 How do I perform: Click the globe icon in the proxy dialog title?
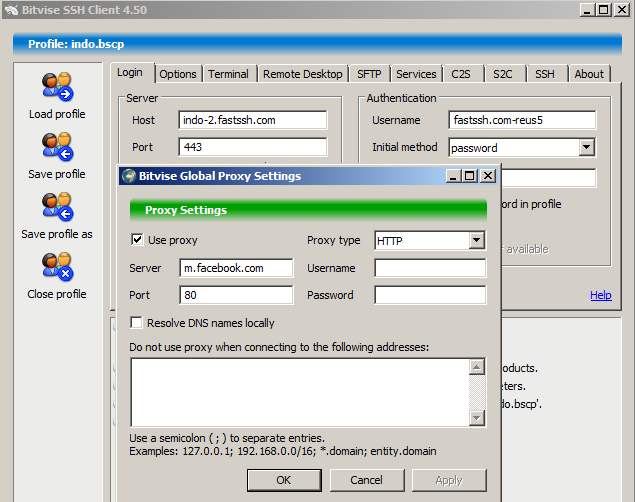click(x=129, y=176)
